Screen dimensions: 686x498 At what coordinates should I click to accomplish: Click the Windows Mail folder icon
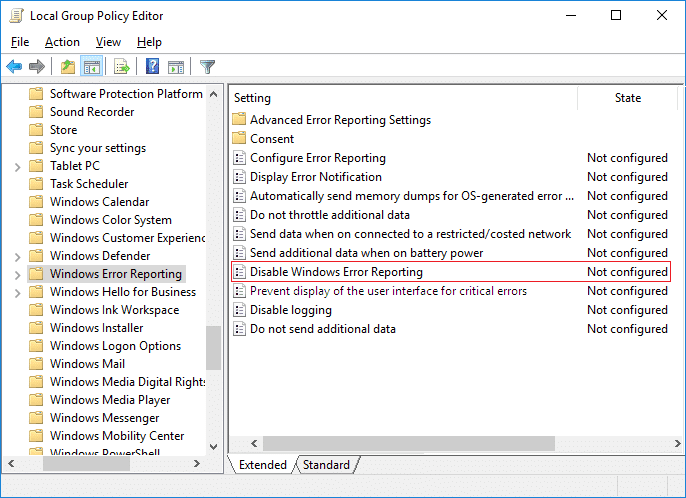point(36,364)
